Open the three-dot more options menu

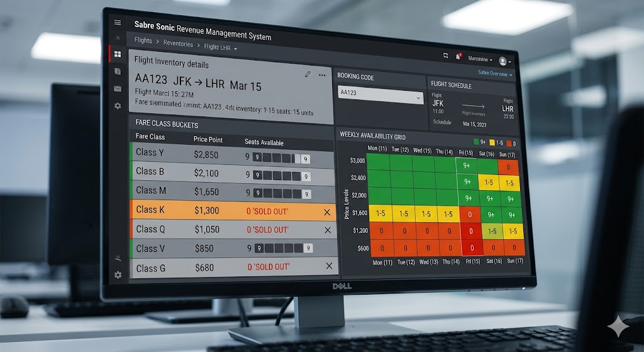tap(322, 76)
